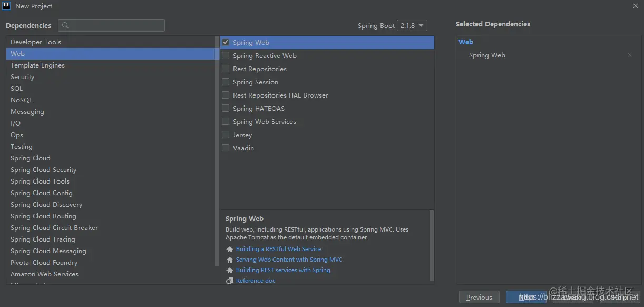
Task: Click the Web group header in Selected Dependencies
Action: [x=466, y=42]
